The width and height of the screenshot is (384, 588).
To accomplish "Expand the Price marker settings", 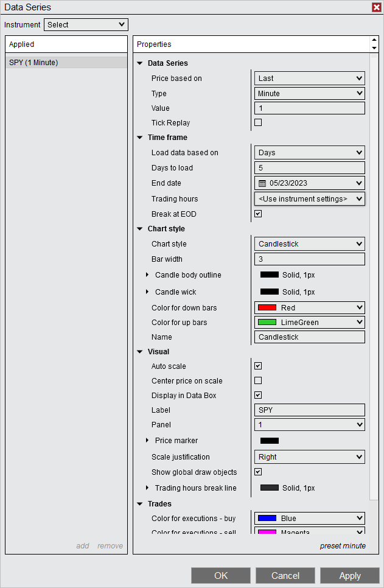I will click(x=147, y=440).
